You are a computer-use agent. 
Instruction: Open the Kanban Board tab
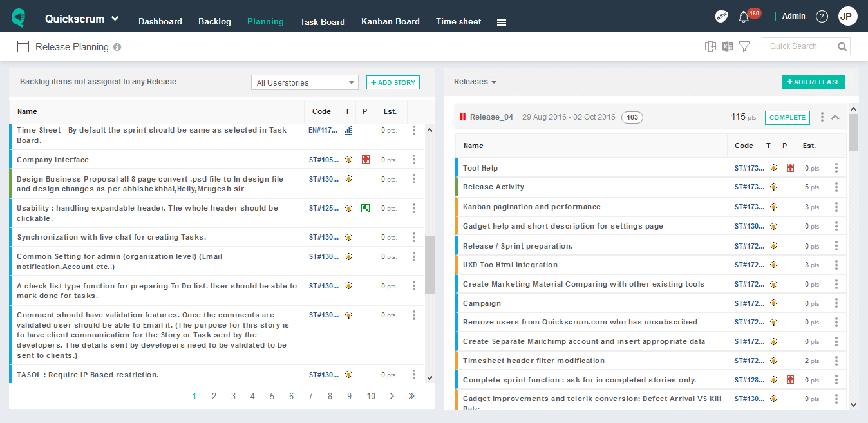tap(390, 21)
